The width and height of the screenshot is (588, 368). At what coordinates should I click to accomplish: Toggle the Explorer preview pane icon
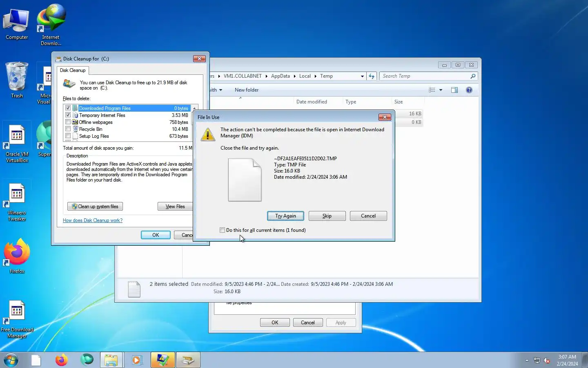click(x=454, y=90)
